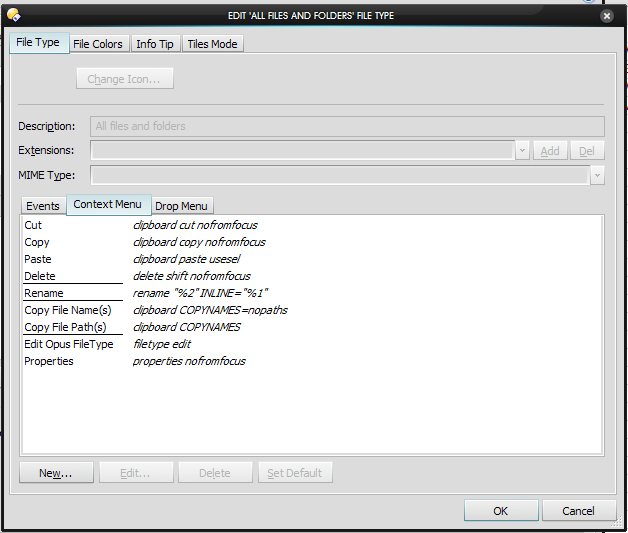Image resolution: width=628 pixels, height=533 pixels.
Task: Open the Drop Menu tab
Action: click(181, 206)
